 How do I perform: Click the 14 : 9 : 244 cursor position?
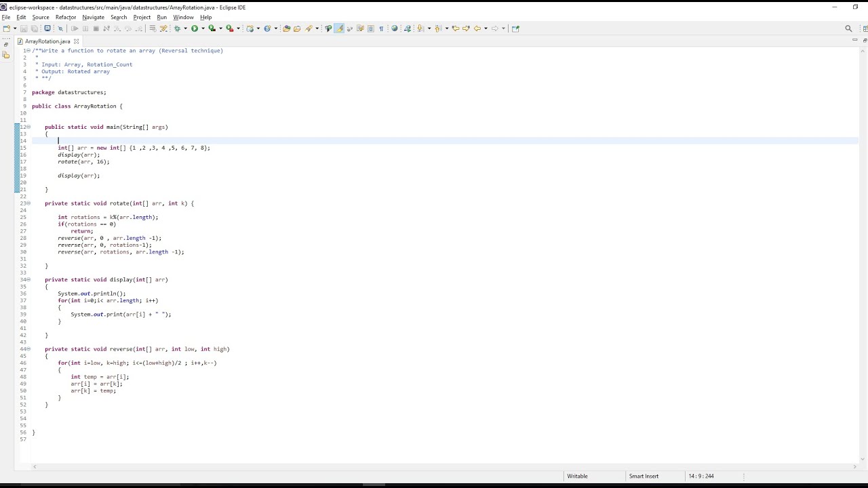point(701,476)
